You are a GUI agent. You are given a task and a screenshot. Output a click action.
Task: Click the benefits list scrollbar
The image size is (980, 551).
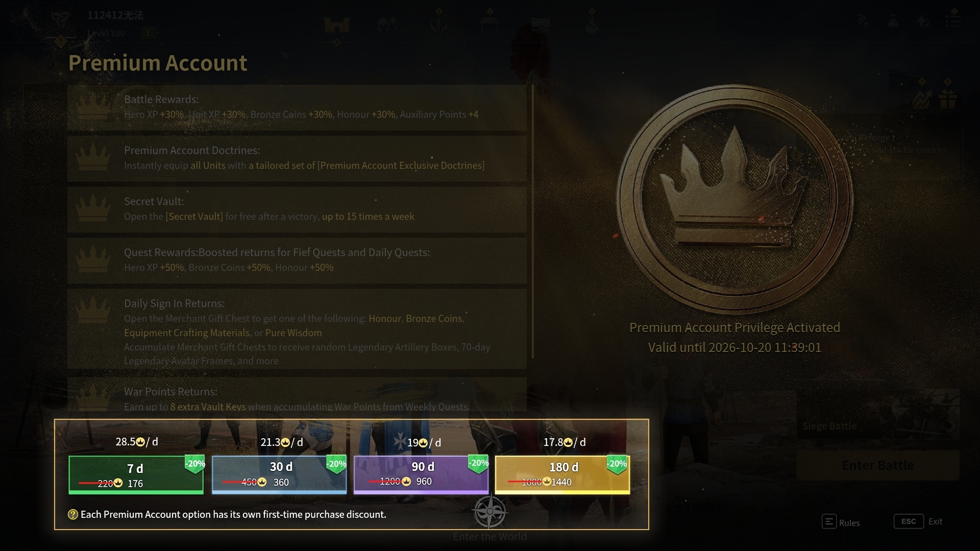(532, 222)
